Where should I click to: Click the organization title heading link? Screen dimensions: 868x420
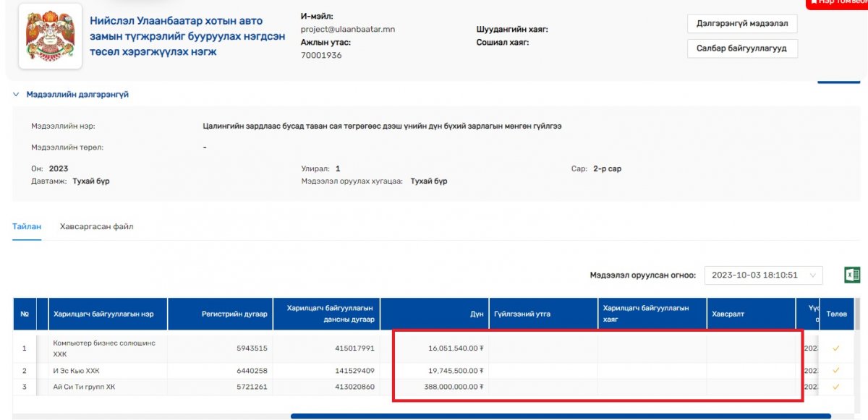187,36
